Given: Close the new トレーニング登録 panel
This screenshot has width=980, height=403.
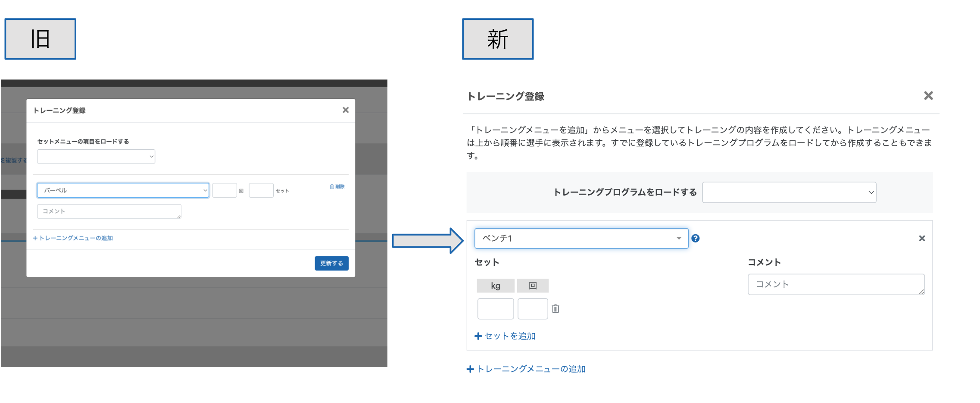Looking at the screenshot, I should [x=928, y=96].
